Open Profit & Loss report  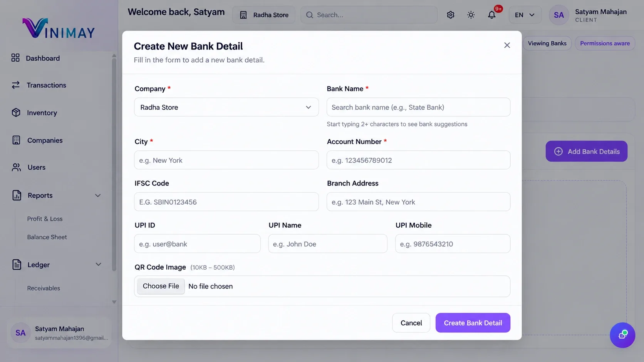[45, 219]
